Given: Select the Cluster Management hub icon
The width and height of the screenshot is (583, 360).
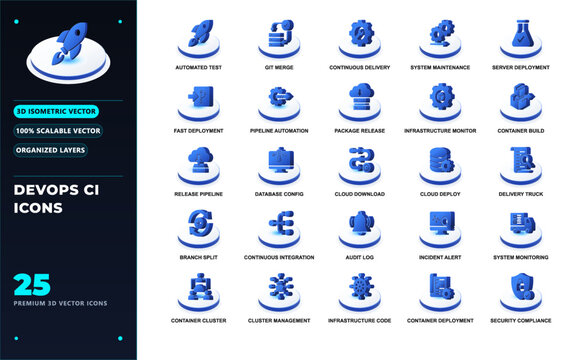Looking at the screenshot, I should point(279,291).
